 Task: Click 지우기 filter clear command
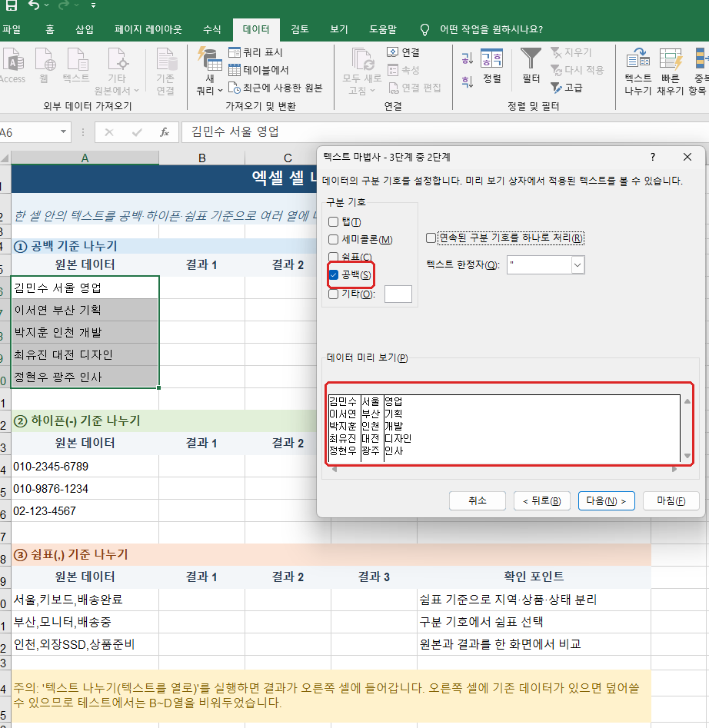click(x=571, y=52)
